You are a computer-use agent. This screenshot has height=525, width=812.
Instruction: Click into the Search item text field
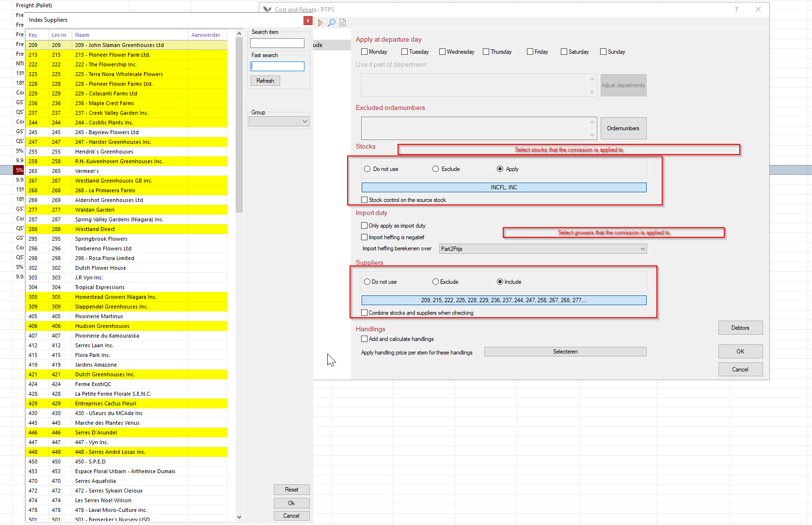click(277, 43)
